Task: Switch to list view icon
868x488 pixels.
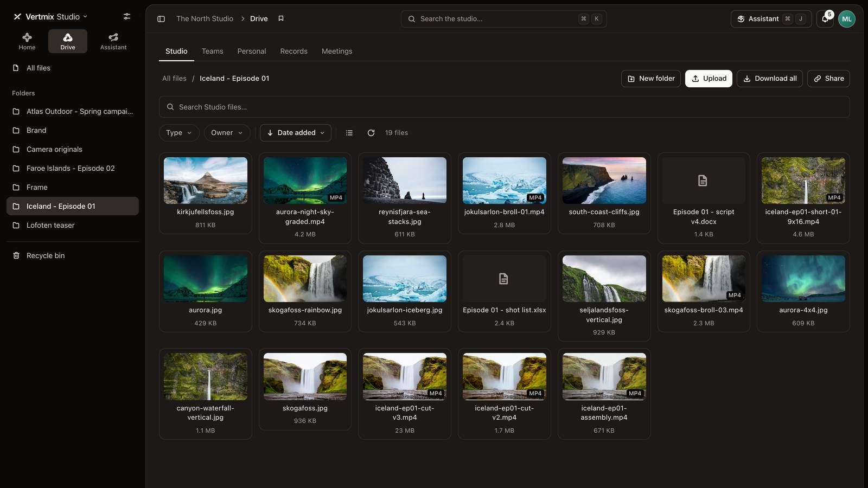Action: point(349,133)
